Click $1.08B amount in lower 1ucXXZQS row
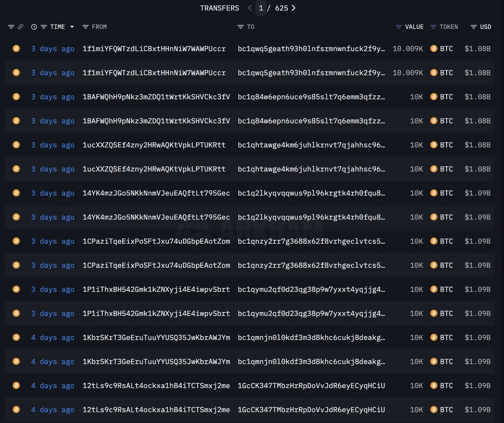This screenshot has width=504, height=423. coord(478,169)
